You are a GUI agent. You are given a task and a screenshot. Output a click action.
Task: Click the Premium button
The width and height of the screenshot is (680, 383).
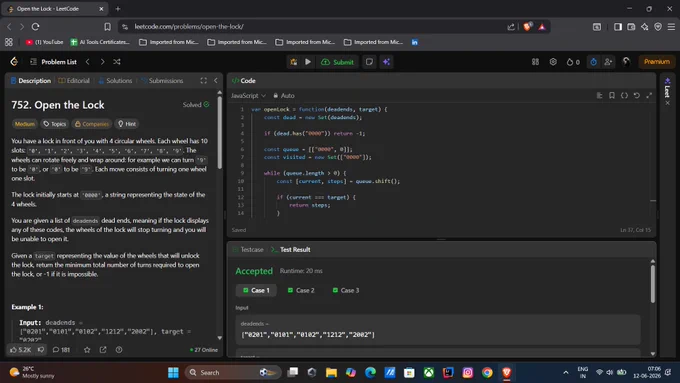click(657, 62)
